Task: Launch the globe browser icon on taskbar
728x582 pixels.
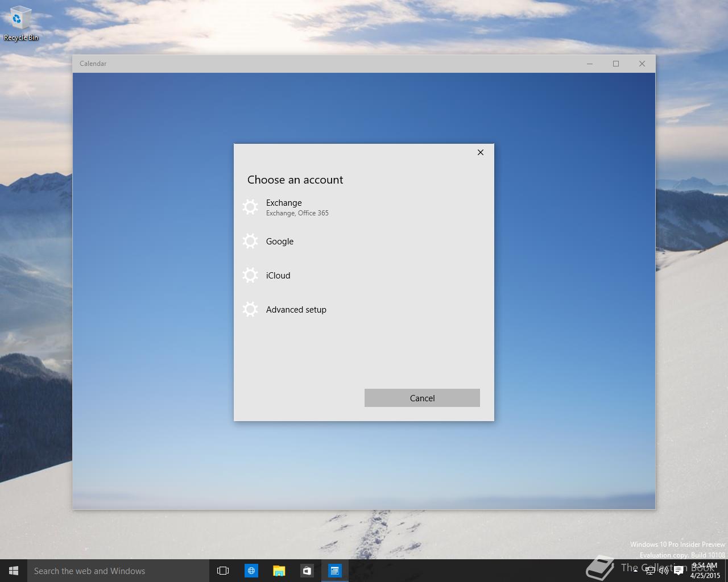Action: [251, 571]
